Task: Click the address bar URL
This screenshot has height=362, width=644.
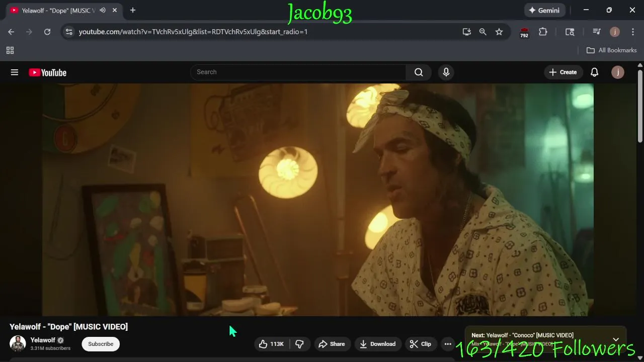Action: pos(193,32)
